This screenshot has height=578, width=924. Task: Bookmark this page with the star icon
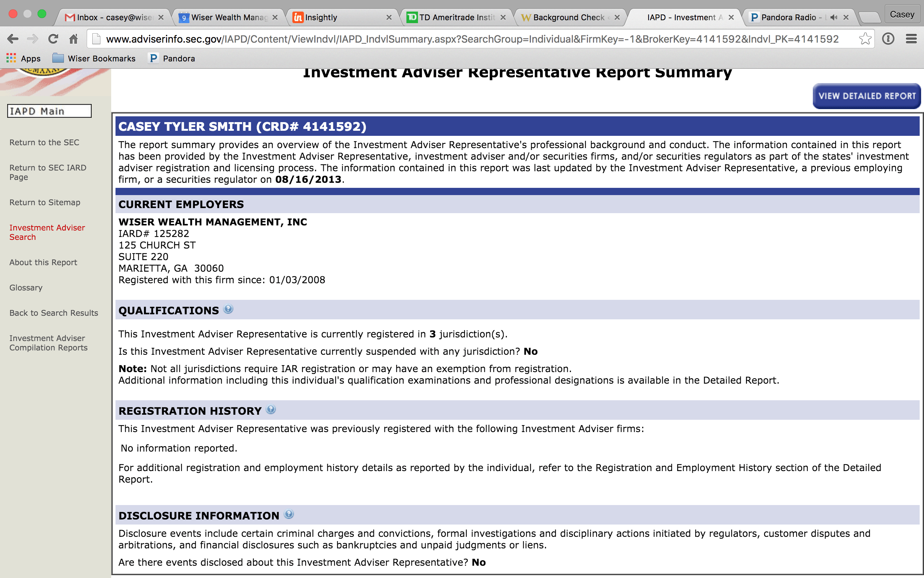pyautogui.click(x=865, y=39)
